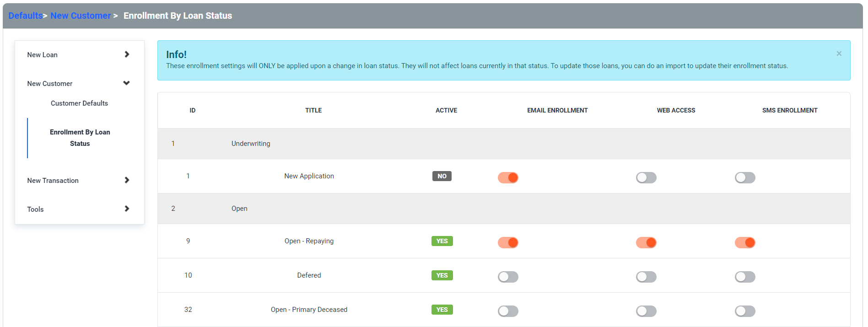Select Enrollment By Loan Status item
Viewport: 868px width, 327px height.
pos(80,138)
